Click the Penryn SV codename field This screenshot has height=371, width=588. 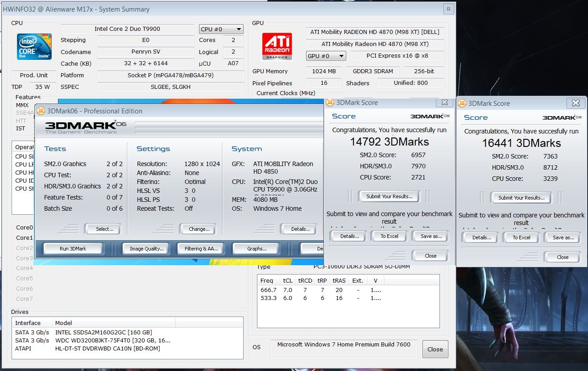[x=145, y=52]
